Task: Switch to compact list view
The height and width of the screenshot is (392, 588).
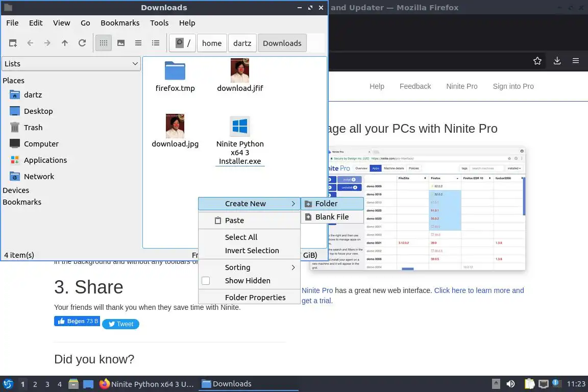Action: tap(138, 43)
